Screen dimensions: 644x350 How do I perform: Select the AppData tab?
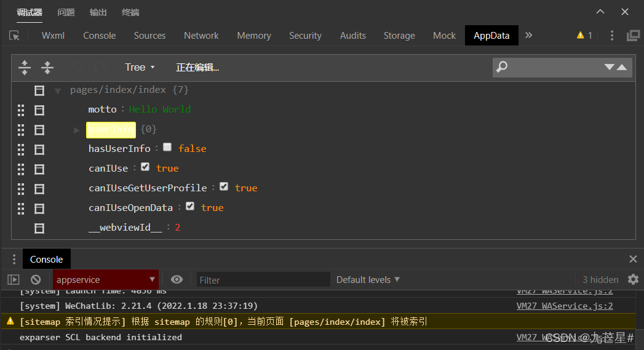point(491,36)
